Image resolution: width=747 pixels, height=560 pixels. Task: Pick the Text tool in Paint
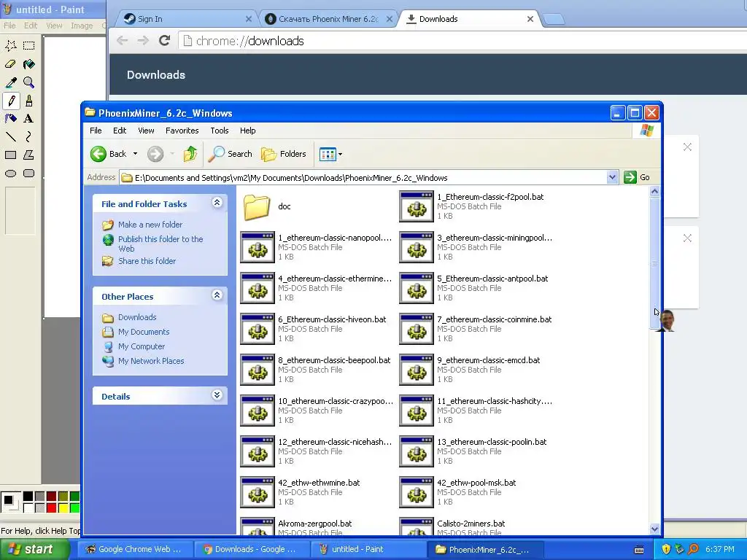pyautogui.click(x=29, y=119)
